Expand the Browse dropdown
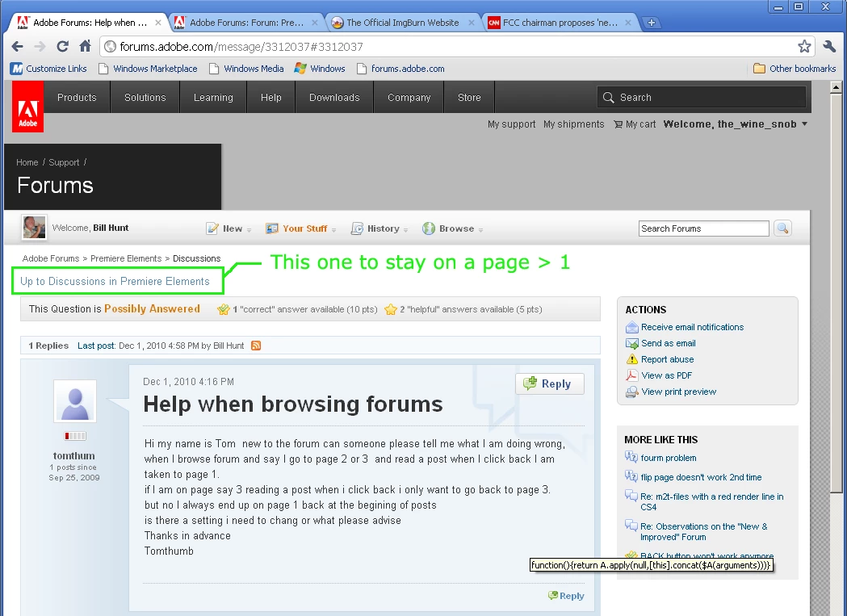 (x=480, y=229)
